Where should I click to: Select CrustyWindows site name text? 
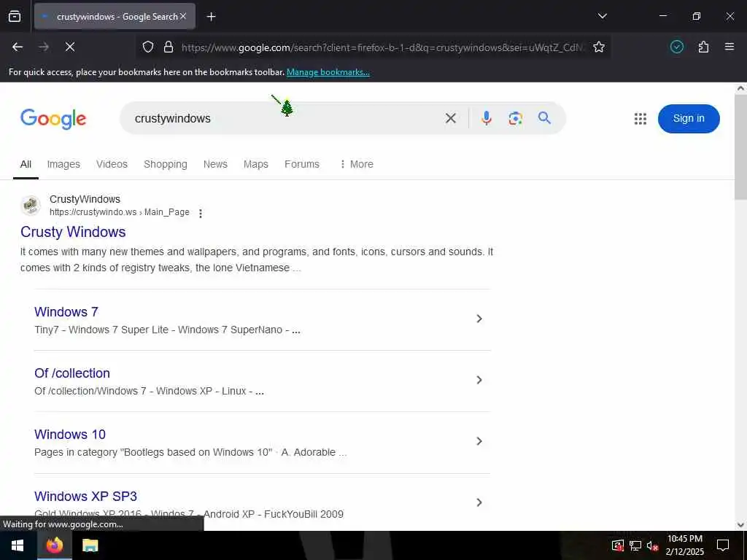point(85,199)
